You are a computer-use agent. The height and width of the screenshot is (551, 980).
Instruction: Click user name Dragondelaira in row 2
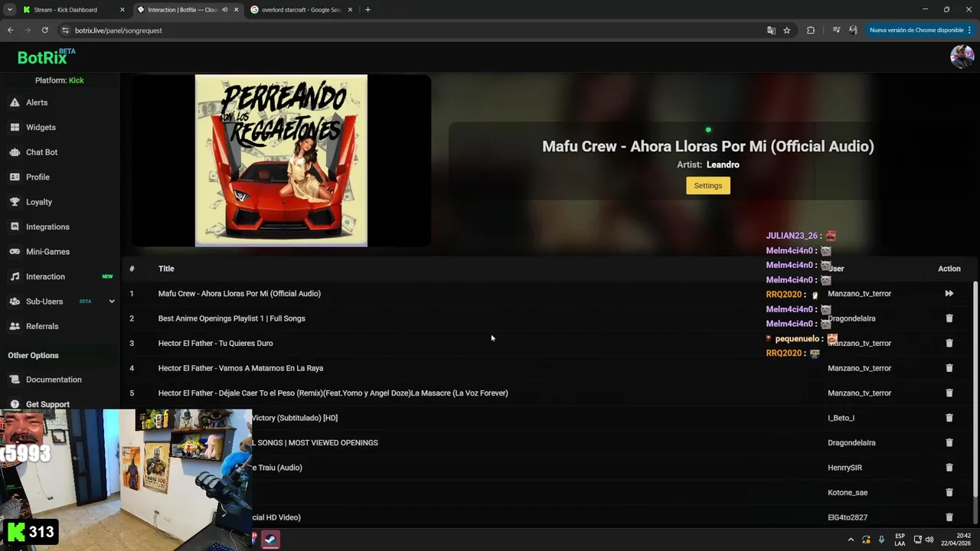coord(851,318)
